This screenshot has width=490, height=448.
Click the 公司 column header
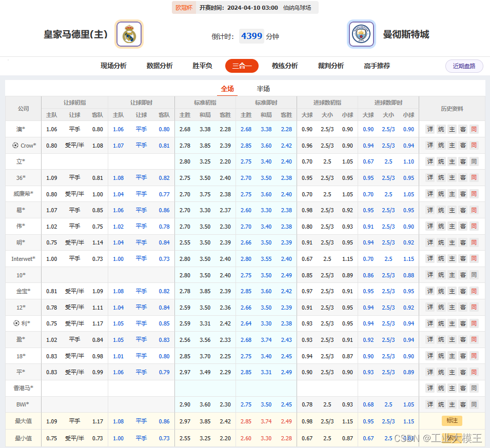[x=24, y=109]
